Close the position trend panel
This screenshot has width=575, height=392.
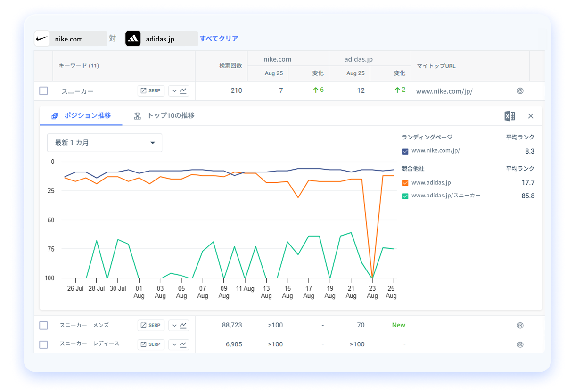531,116
